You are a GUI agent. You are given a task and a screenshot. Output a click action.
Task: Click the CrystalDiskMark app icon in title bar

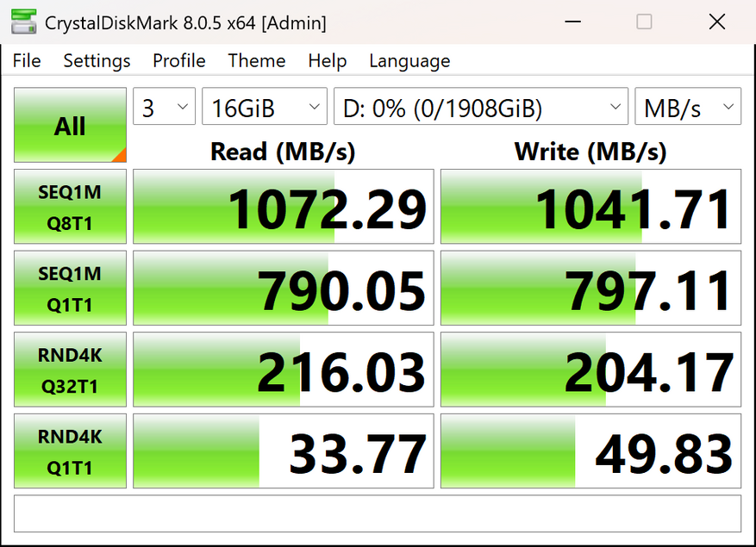click(23, 22)
